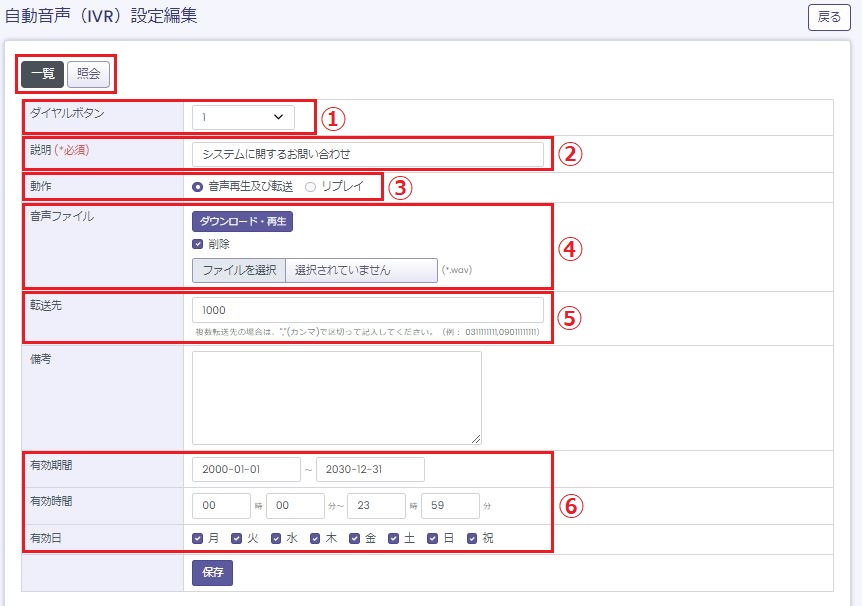Click the 有効時間 end hour field 23
The image size is (862, 606).
376,506
